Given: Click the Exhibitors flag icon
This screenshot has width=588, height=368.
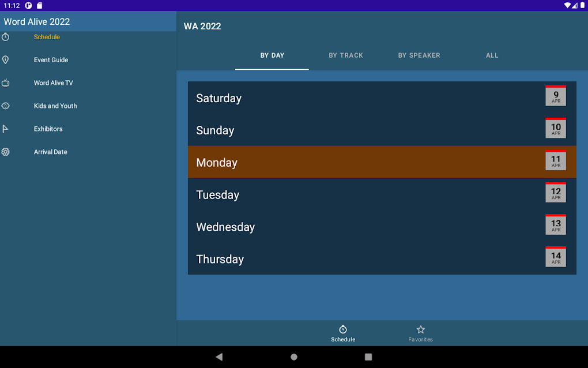Looking at the screenshot, I should tap(6, 129).
